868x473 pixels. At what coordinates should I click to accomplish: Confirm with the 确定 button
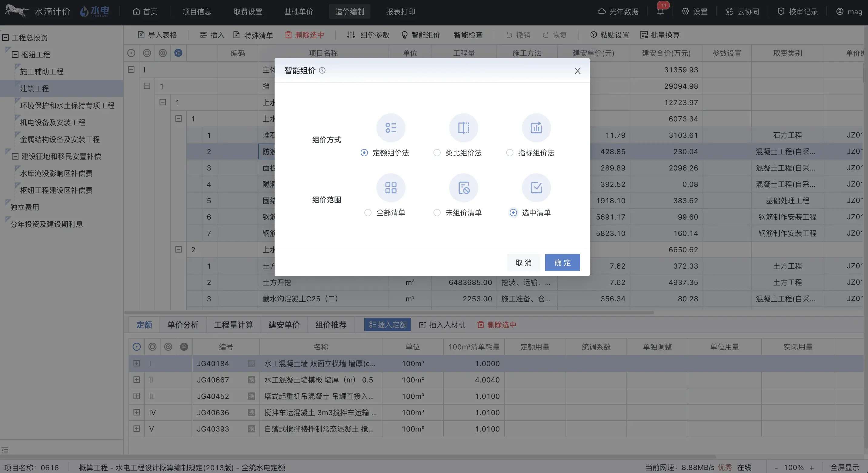pos(562,263)
